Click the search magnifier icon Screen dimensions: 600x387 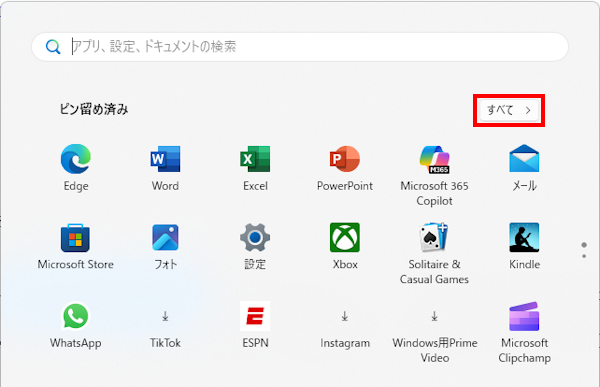coord(53,47)
